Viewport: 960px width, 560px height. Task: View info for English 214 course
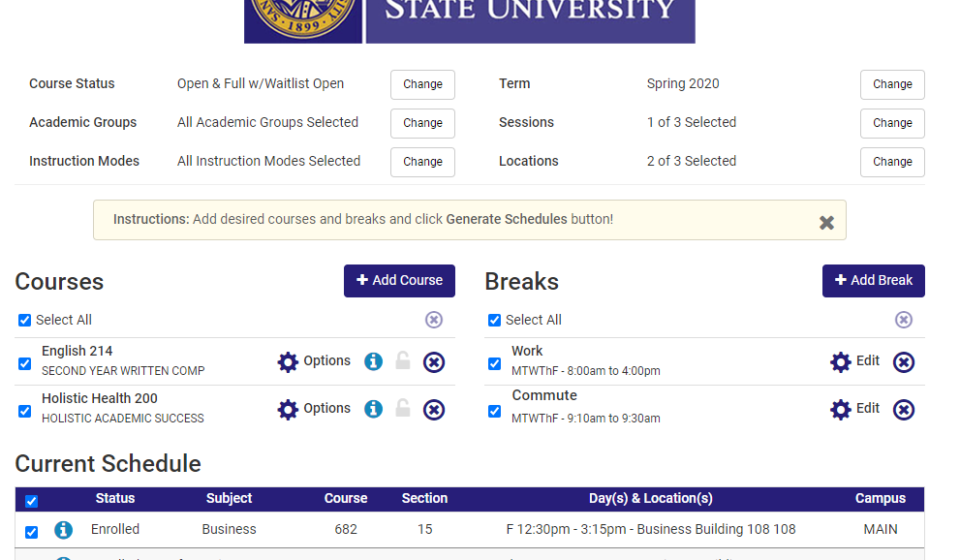coord(373,362)
